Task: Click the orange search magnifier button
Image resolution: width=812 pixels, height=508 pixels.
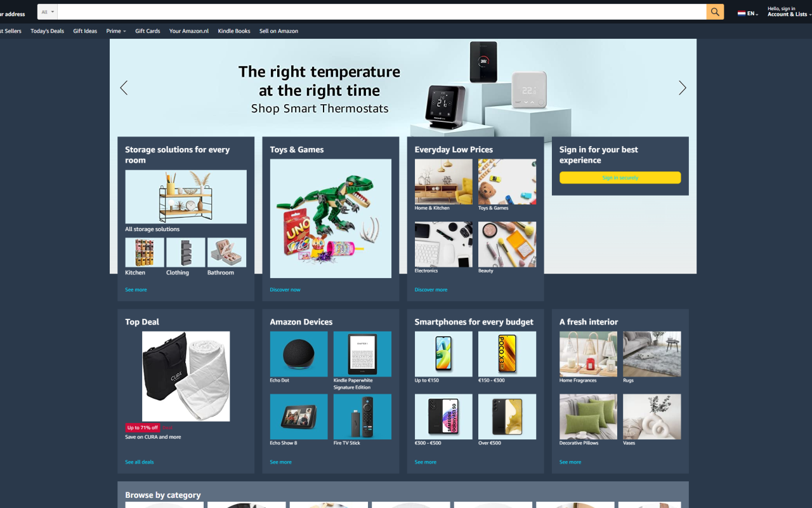Action: tap(715, 12)
